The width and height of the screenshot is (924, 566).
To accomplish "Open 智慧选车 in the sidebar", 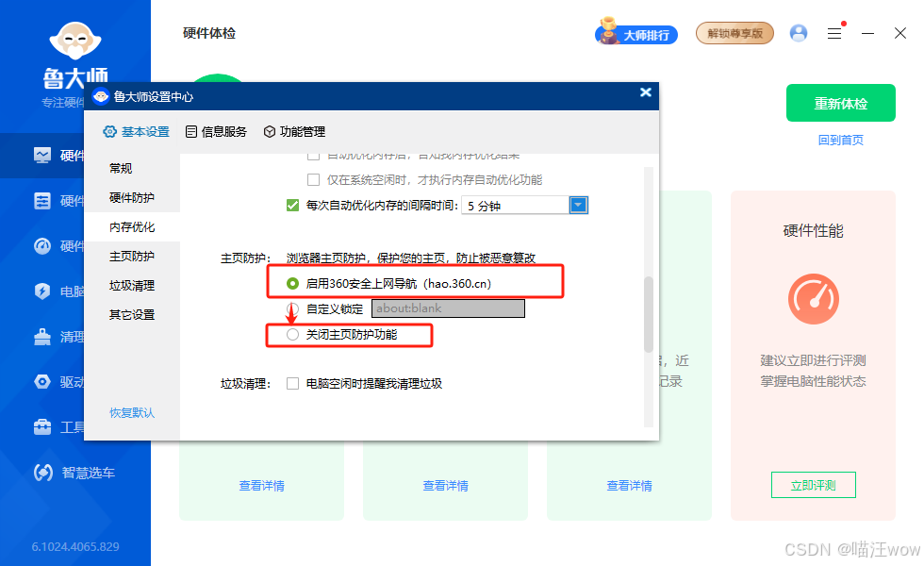I will pos(74,473).
